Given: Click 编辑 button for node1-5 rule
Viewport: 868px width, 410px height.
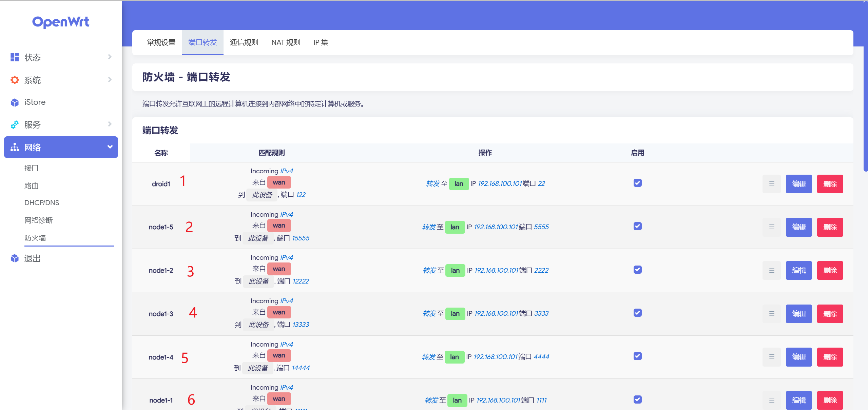Looking at the screenshot, I should pyautogui.click(x=798, y=227).
